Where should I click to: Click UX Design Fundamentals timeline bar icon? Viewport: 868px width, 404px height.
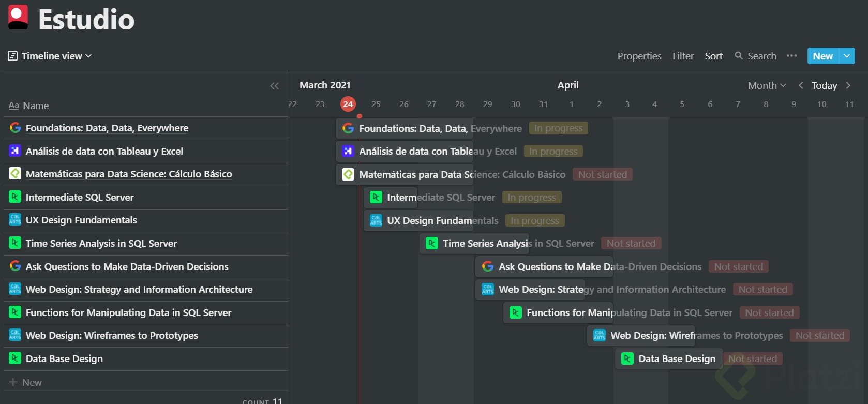pos(376,220)
